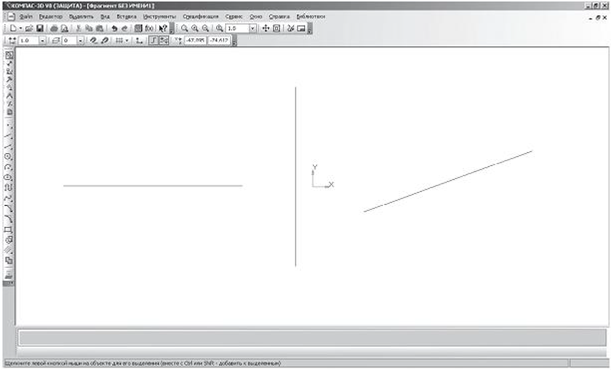Open the Редактор menu
611x370 pixels.
(x=51, y=17)
